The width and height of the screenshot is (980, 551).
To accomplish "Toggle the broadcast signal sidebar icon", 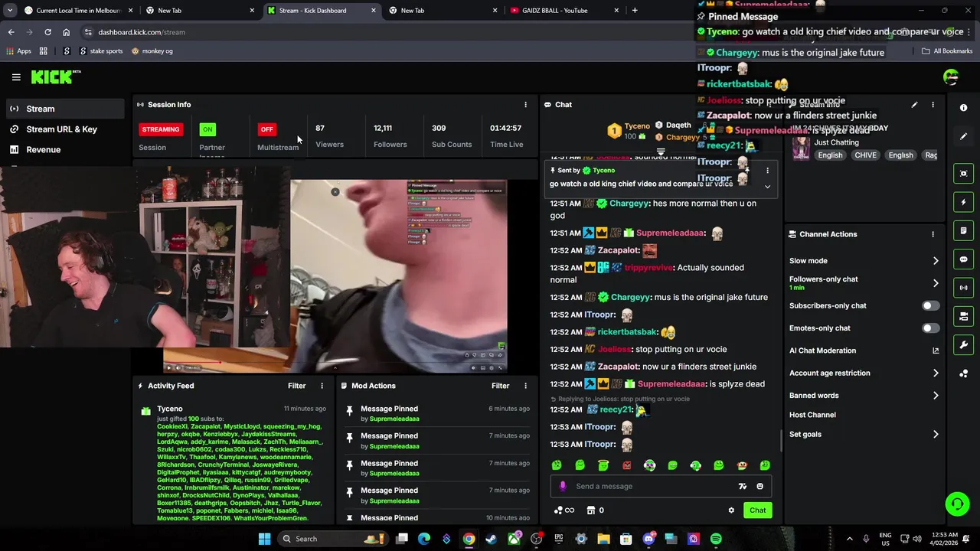I will tap(963, 288).
